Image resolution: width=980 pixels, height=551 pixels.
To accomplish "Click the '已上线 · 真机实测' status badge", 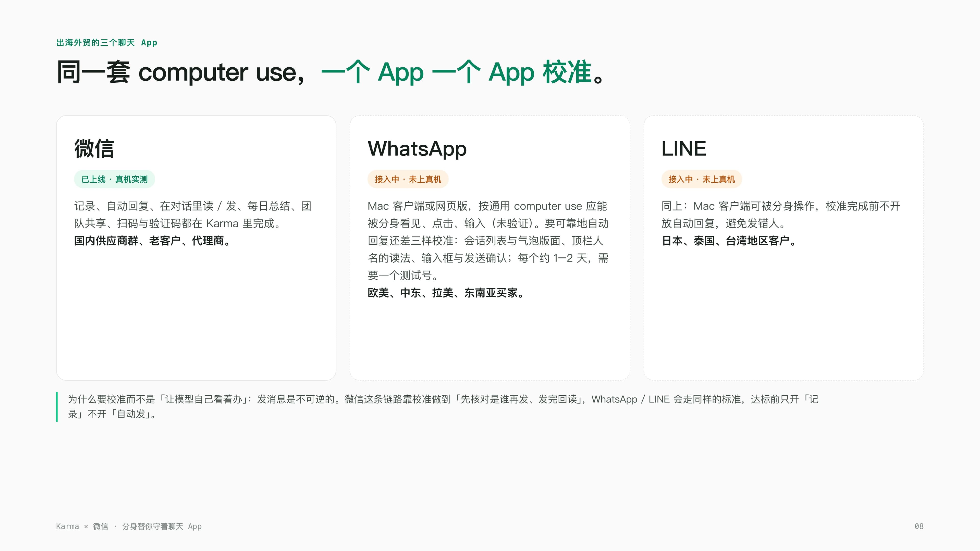I will (115, 179).
